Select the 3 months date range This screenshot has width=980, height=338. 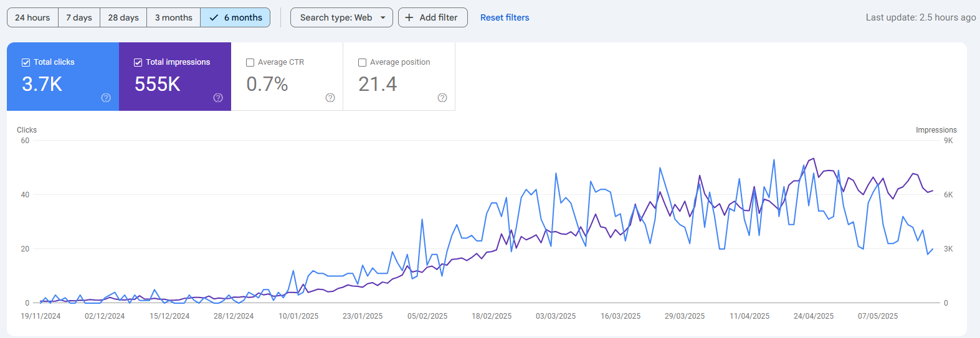[173, 17]
